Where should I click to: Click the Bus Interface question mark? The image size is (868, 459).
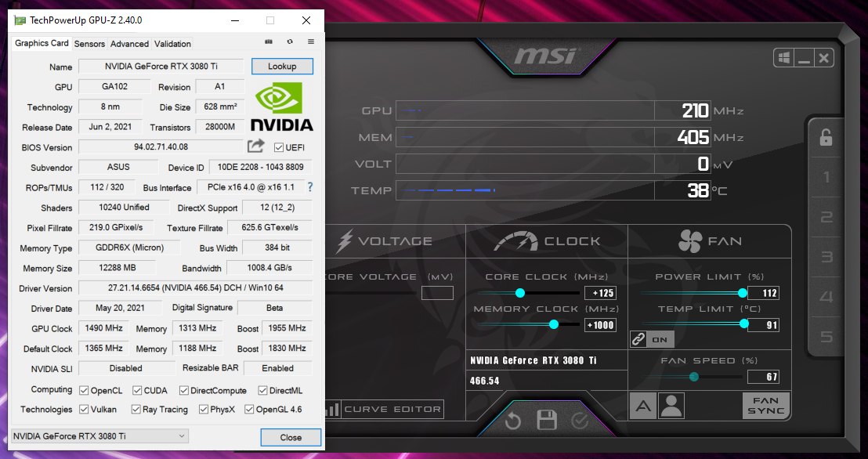310,187
